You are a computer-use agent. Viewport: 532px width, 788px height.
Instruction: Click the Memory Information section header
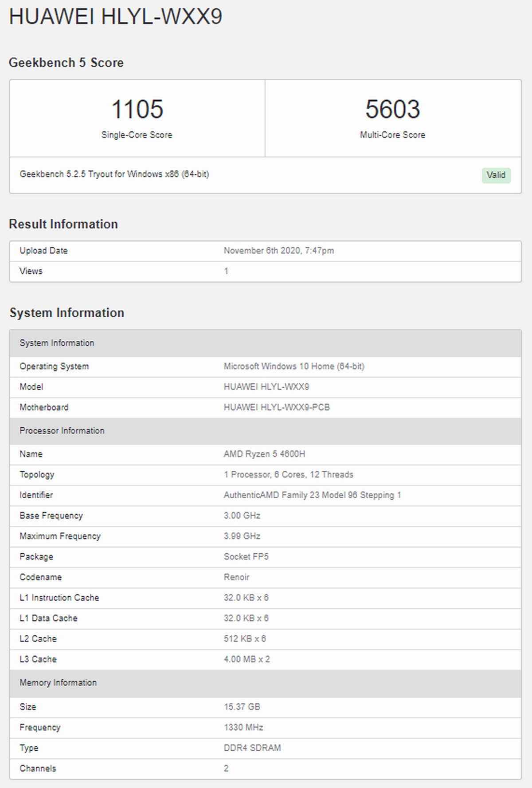(x=58, y=683)
